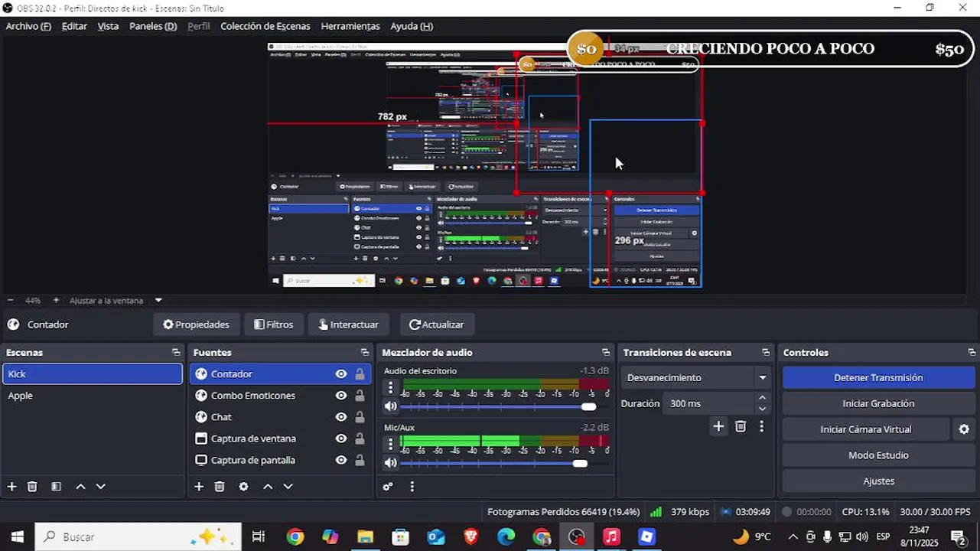Open Propiedades for Contador source
The width and height of the screenshot is (980, 551).
[196, 324]
